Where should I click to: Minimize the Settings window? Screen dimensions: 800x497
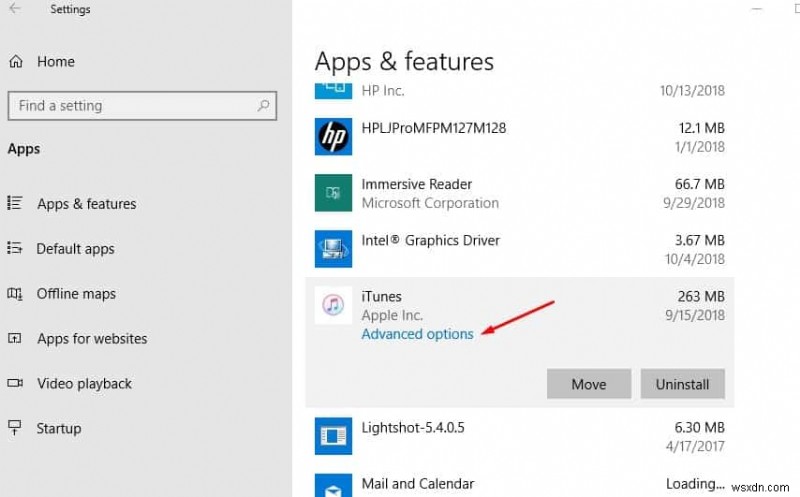757,9
